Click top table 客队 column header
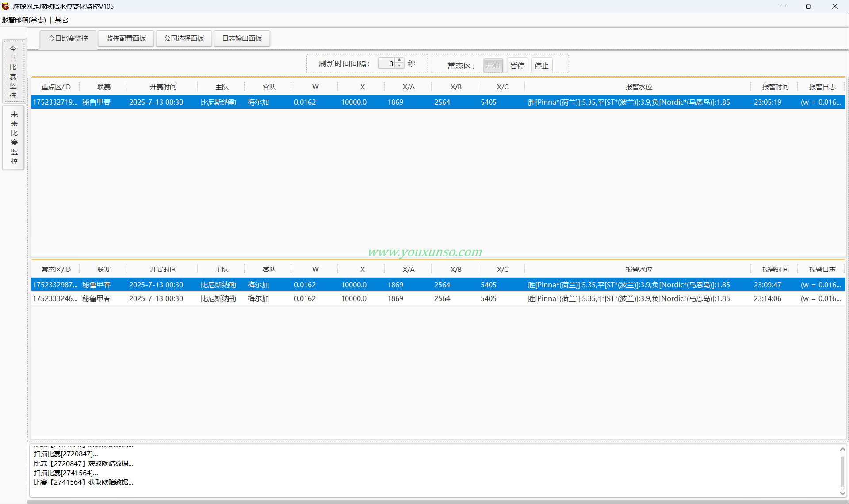Viewport: 849px width, 504px height. pos(268,87)
